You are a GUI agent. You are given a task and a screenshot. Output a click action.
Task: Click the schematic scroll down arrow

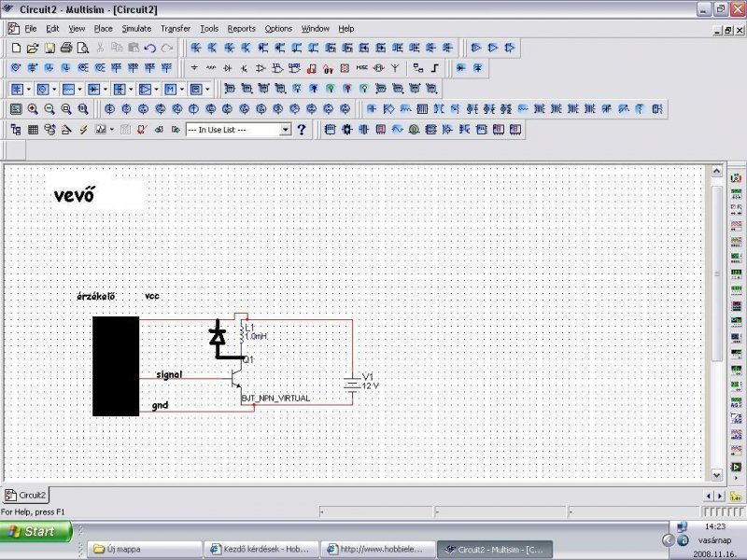716,475
